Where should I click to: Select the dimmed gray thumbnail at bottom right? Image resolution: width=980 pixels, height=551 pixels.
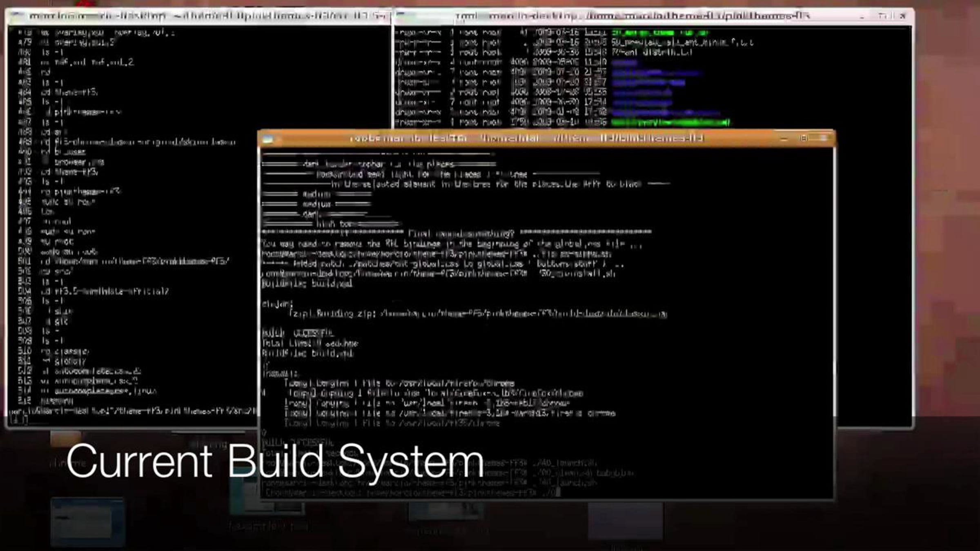(625, 520)
